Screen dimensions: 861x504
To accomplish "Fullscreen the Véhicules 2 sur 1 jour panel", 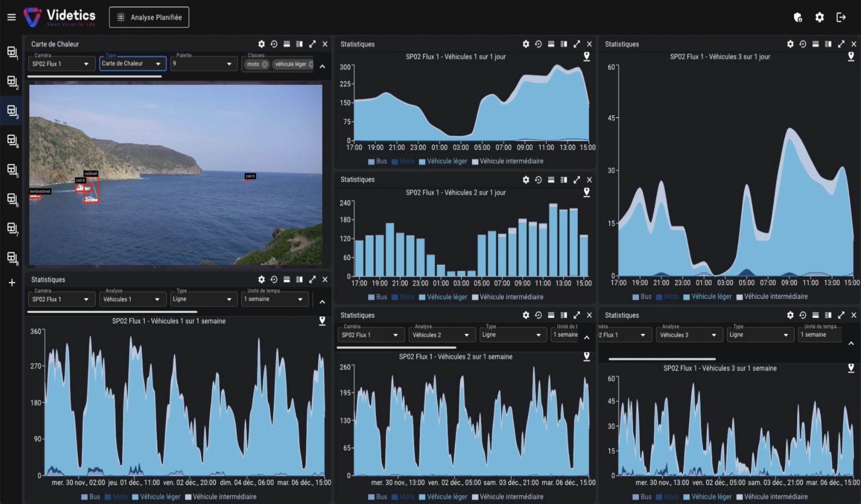I will [x=576, y=180].
